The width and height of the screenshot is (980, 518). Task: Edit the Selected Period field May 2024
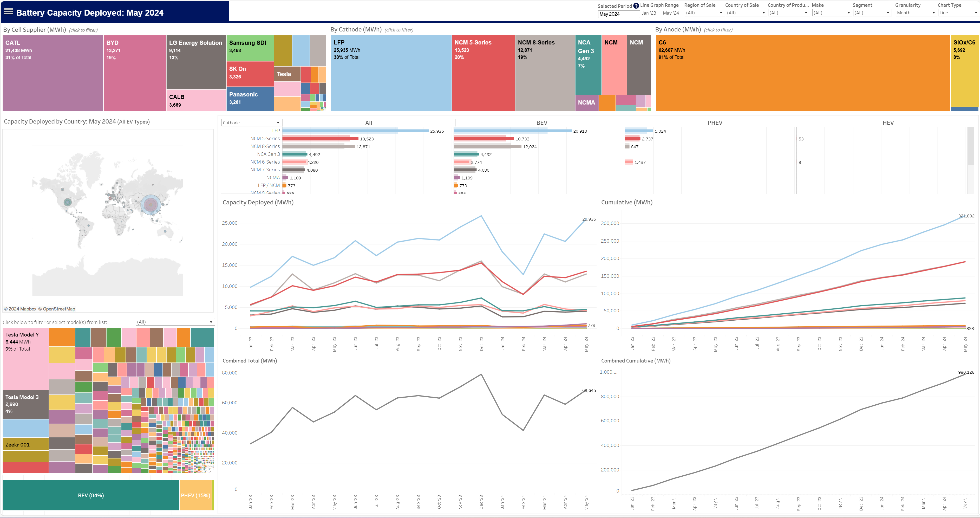(619, 14)
